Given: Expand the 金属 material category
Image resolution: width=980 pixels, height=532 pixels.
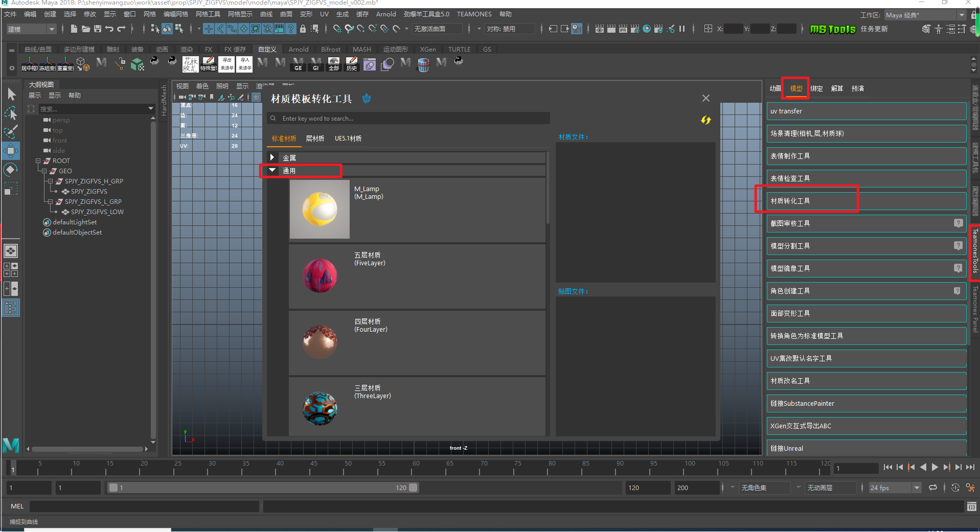Looking at the screenshot, I should (x=272, y=157).
